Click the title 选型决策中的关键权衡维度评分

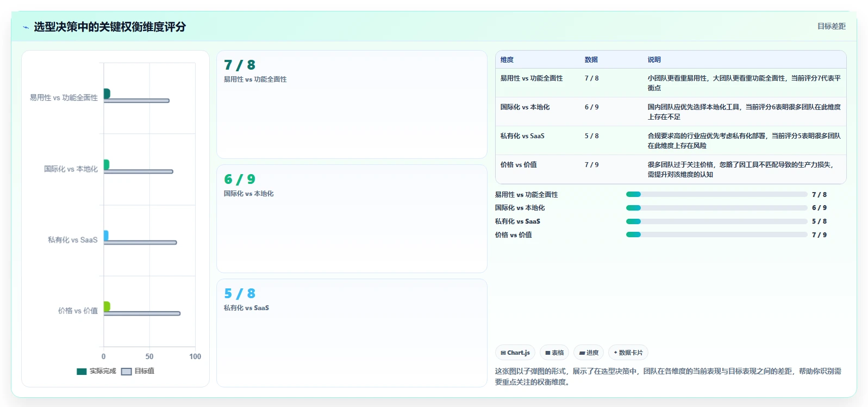coord(110,27)
